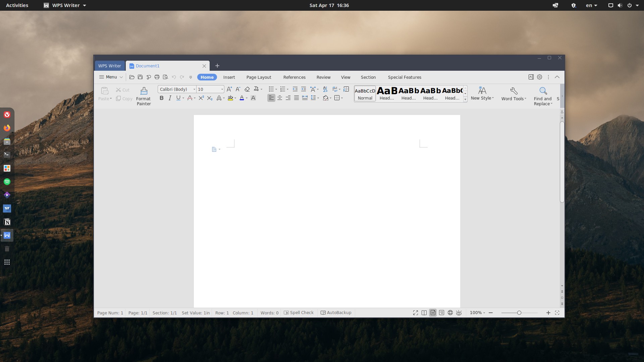Toggle Spell Check in status bar
Viewport: 644px width, 362px height.
pyautogui.click(x=299, y=312)
